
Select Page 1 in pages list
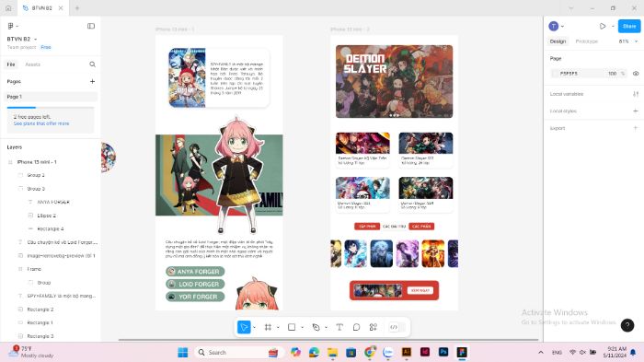tap(51, 97)
